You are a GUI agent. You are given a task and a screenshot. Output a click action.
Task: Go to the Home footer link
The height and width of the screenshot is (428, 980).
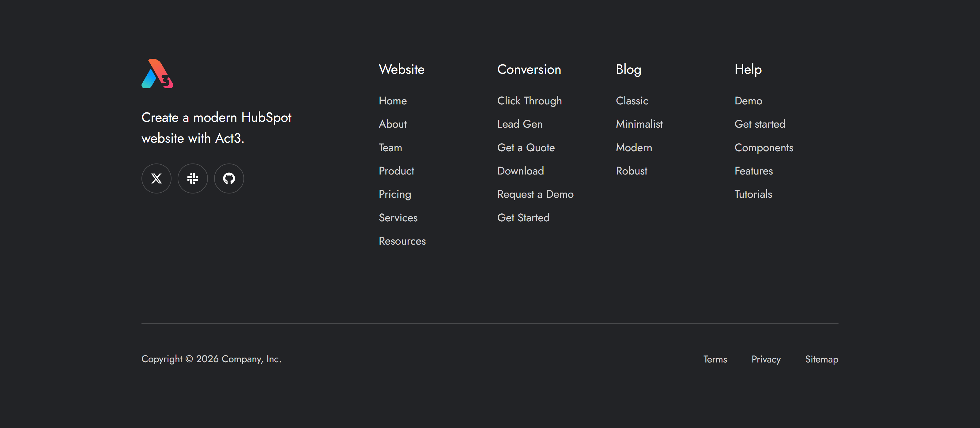point(393,101)
